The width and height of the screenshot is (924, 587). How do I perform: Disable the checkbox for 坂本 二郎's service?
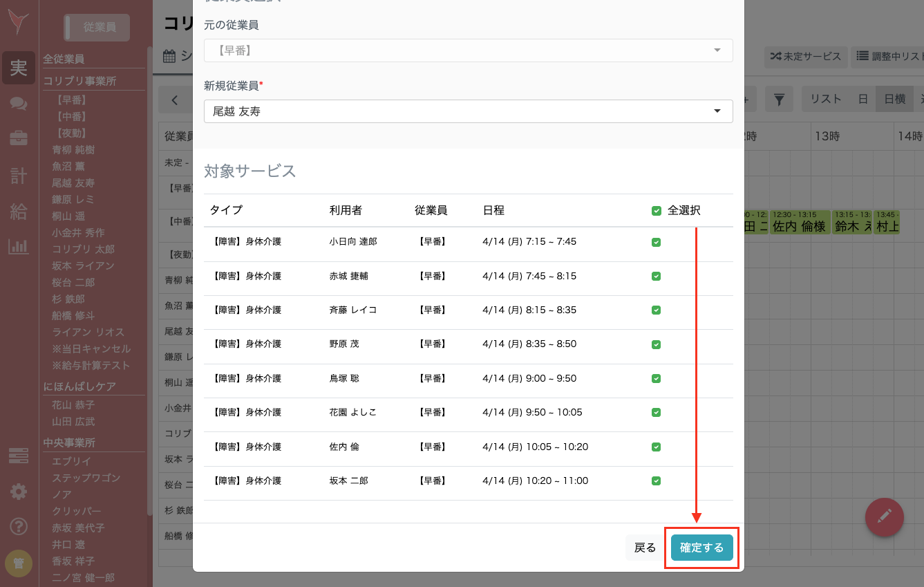[x=656, y=481]
